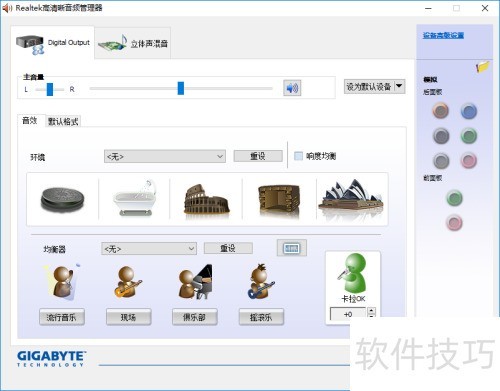Adjust the main volume slider thumb
Viewport: 500px width, 391px height.
(181, 88)
